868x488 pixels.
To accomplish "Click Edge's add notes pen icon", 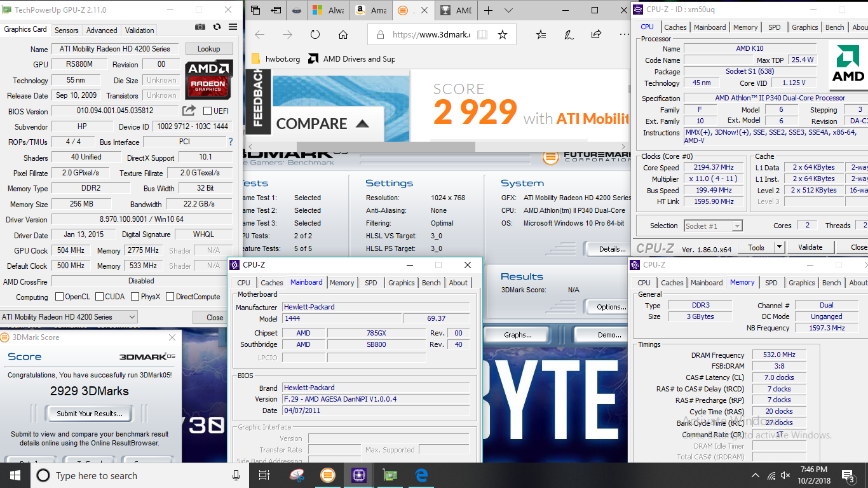I will [x=569, y=35].
